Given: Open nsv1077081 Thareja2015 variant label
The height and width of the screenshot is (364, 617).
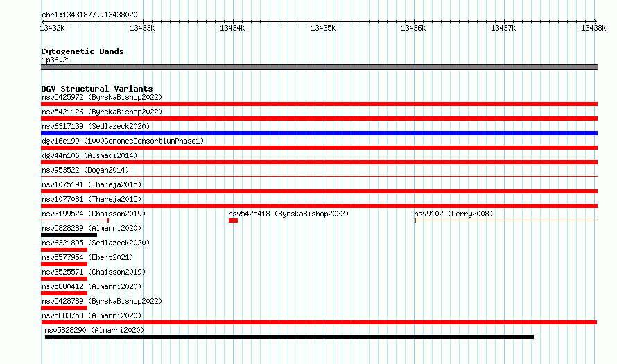Looking at the screenshot, I should (x=92, y=199).
